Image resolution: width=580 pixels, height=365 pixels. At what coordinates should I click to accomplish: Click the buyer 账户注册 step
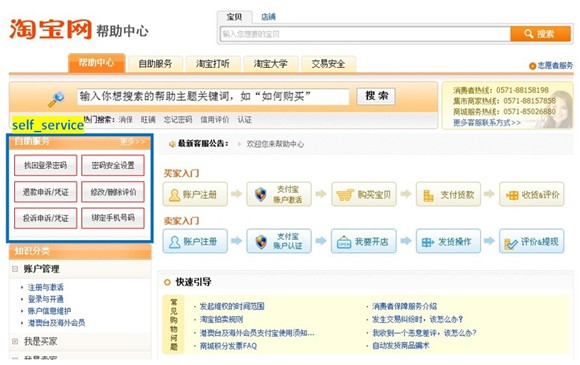pyautogui.click(x=195, y=194)
